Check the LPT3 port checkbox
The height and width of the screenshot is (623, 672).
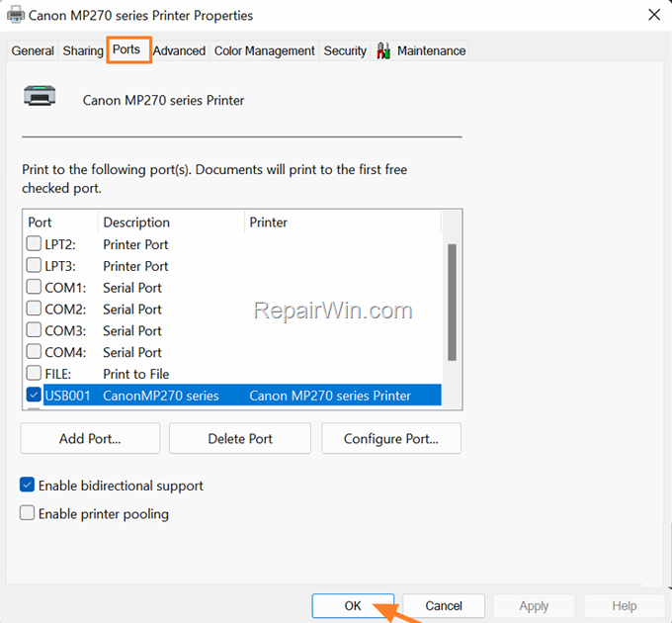click(x=34, y=265)
